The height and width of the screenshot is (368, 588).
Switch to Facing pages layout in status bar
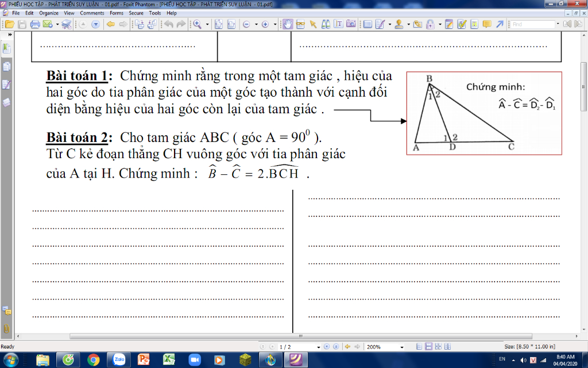(x=438, y=347)
